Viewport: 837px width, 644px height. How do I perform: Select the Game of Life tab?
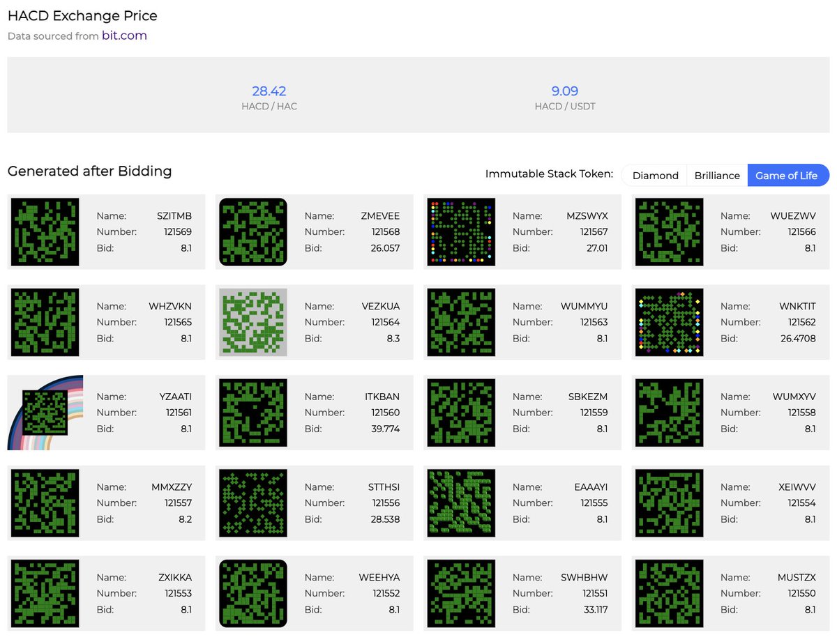click(788, 176)
